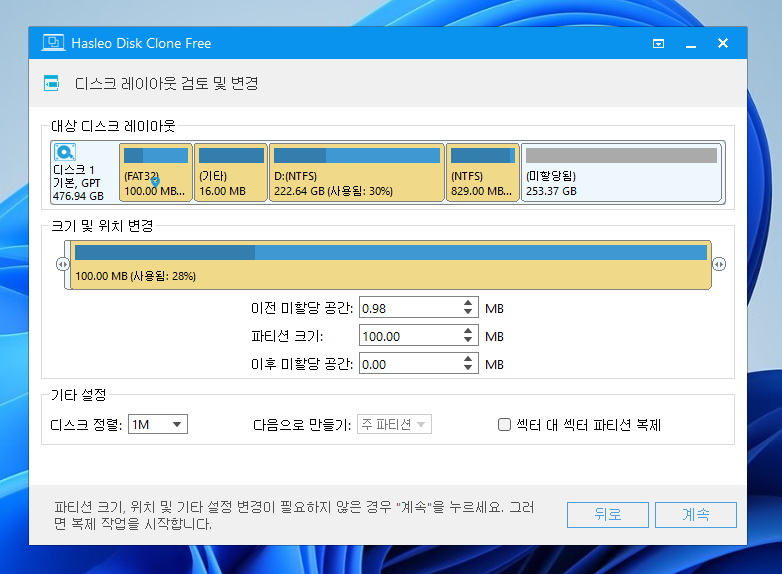Screen dimensions: 782x574
Task: Select the 기타 16.00 MB partition
Action: click(x=230, y=172)
